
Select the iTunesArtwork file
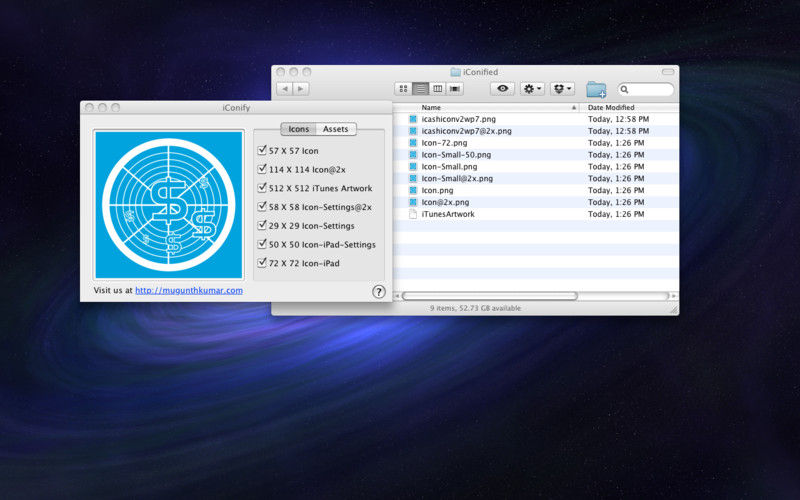pos(447,214)
